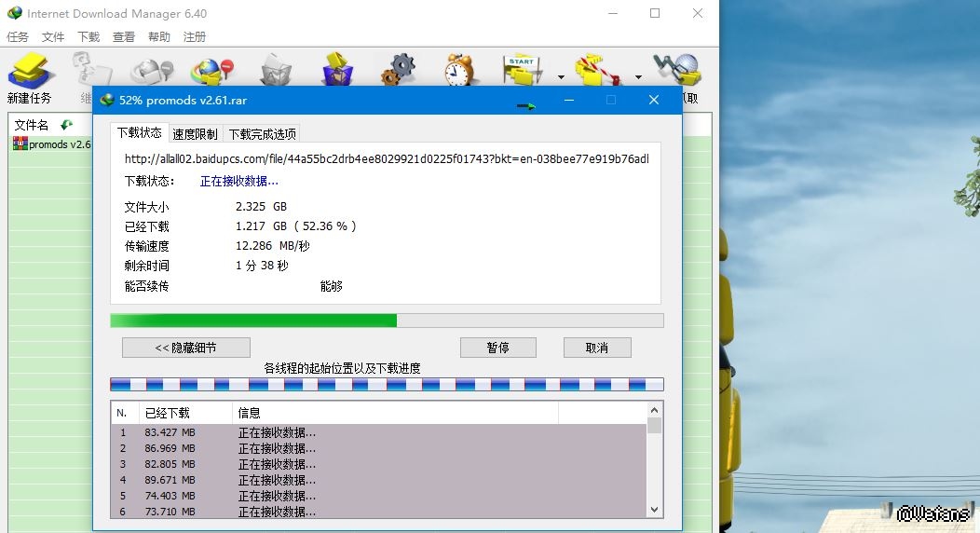Open the 帮助 menu
Image resolution: width=980 pixels, height=533 pixels.
pyautogui.click(x=159, y=37)
